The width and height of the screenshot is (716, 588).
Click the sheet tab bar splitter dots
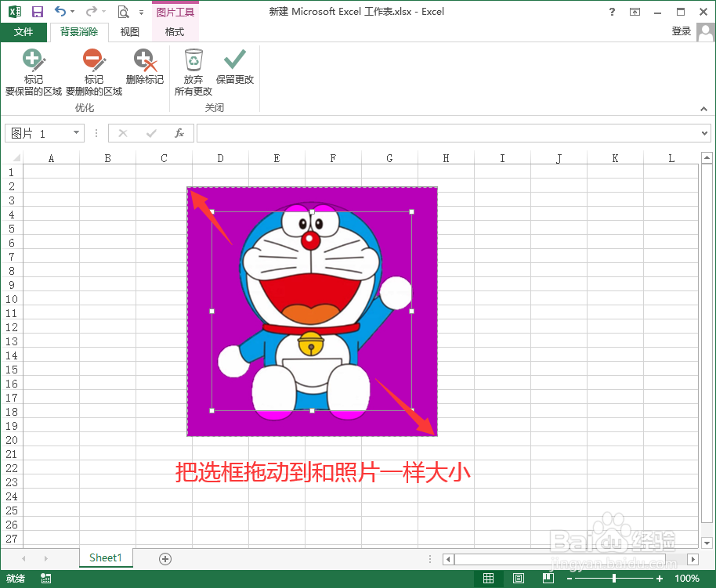pos(430,559)
